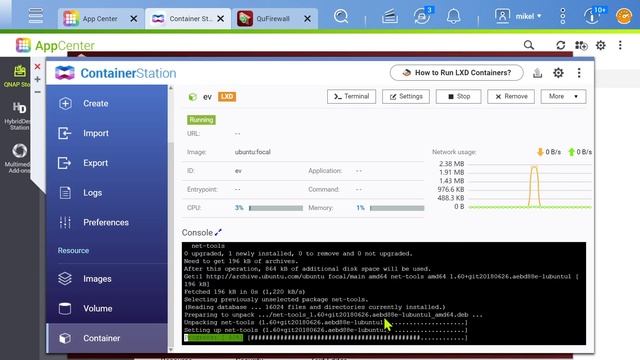Click the LXD badge
Image resolution: width=640 pixels, height=360 pixels.
(227, 97)
